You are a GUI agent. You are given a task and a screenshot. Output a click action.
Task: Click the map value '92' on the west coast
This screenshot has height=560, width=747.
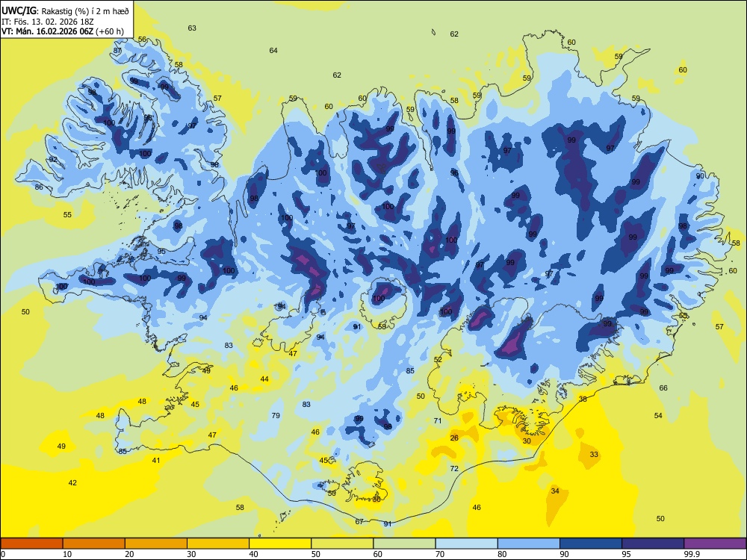click(53, 160)
